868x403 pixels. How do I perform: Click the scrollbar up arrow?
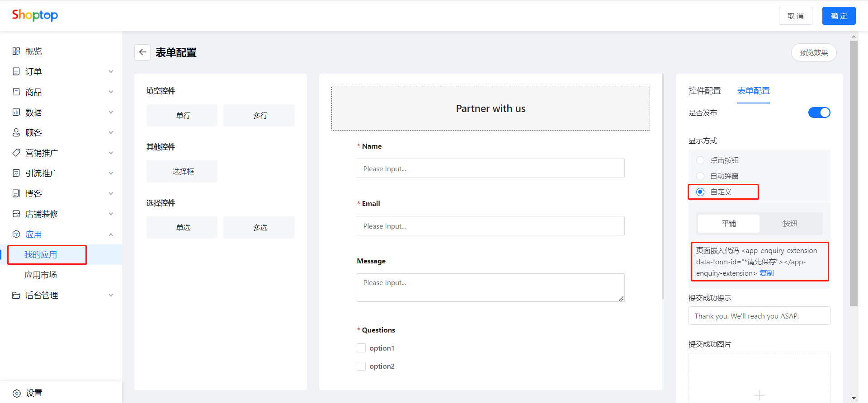coord(854,36)
